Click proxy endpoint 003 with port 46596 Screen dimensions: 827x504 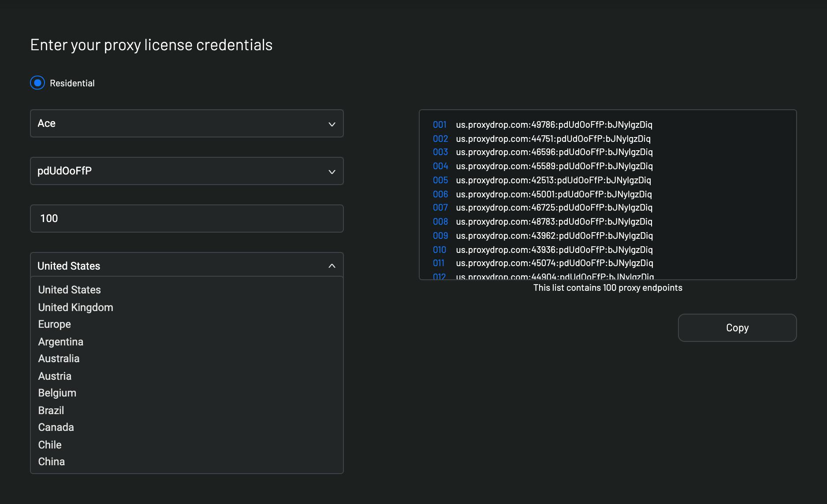[554, 152]
